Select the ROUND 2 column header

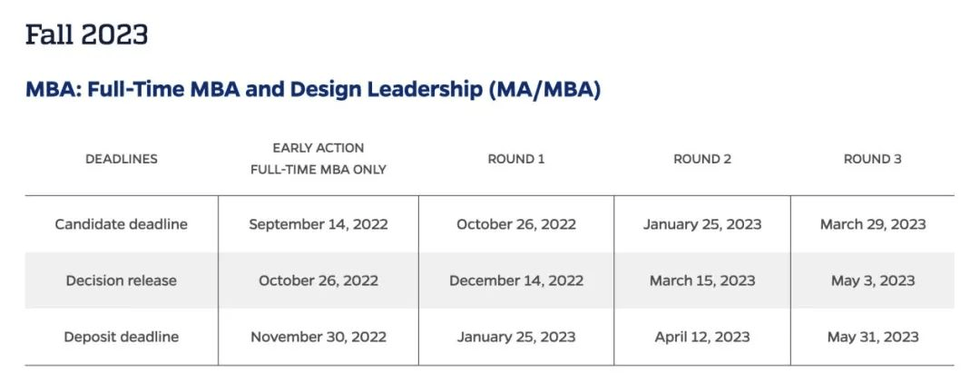(x=702, y=159)
